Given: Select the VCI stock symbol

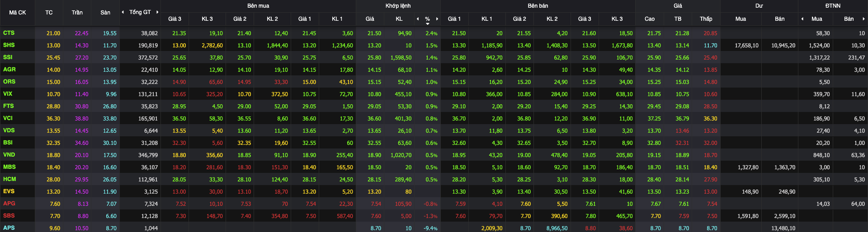Looking at the screenshot, I should (8, 118).
